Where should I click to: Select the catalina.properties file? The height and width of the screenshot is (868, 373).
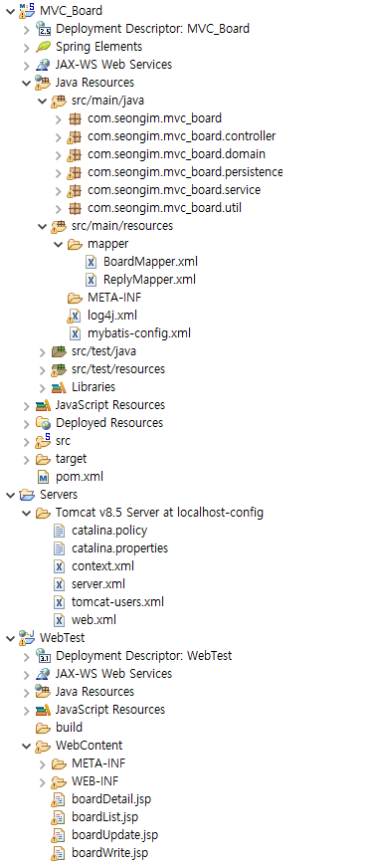tap(119, 548)
